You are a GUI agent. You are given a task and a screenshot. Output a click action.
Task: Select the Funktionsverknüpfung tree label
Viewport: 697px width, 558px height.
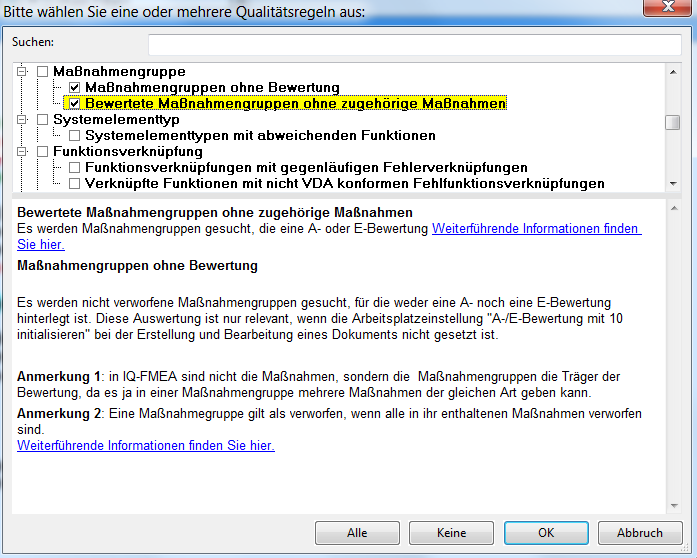(x=128, y=151)
